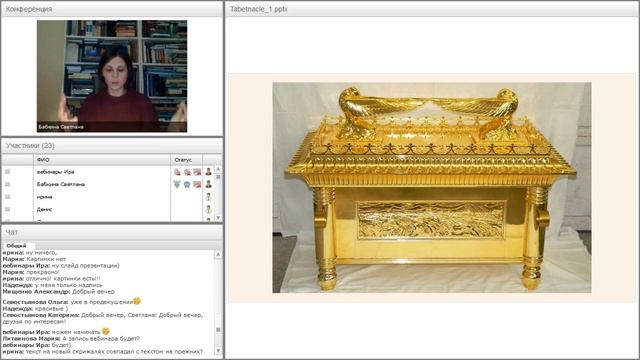Viewport: 640px width, 360px height.
Task: Toggle the row marker for вебинары Ира
Action: click(7, 172)
